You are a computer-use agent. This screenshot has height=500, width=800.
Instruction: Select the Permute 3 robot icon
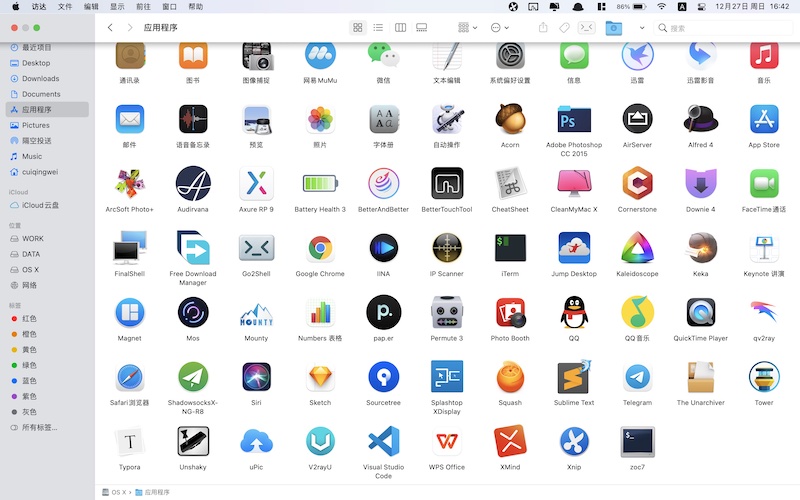click(x=447, y=312)
